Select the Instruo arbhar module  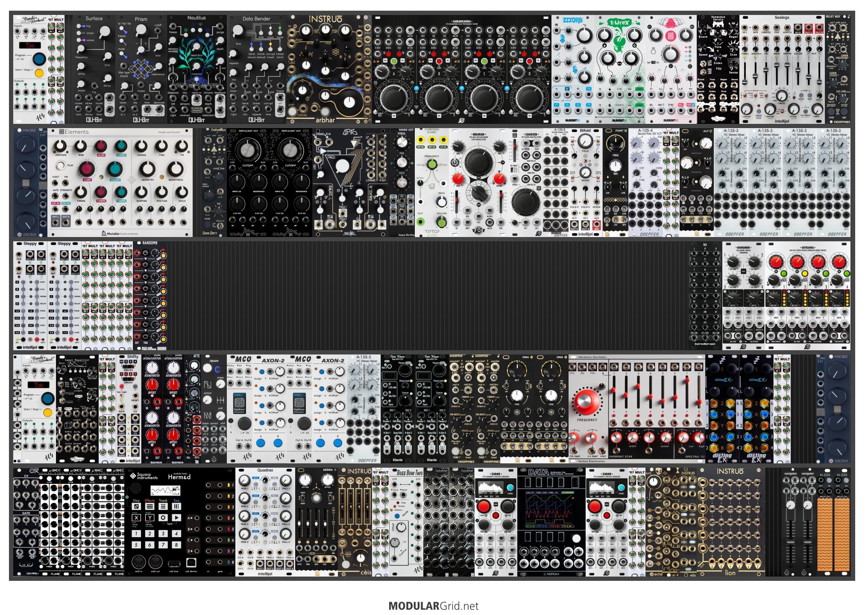329,69
